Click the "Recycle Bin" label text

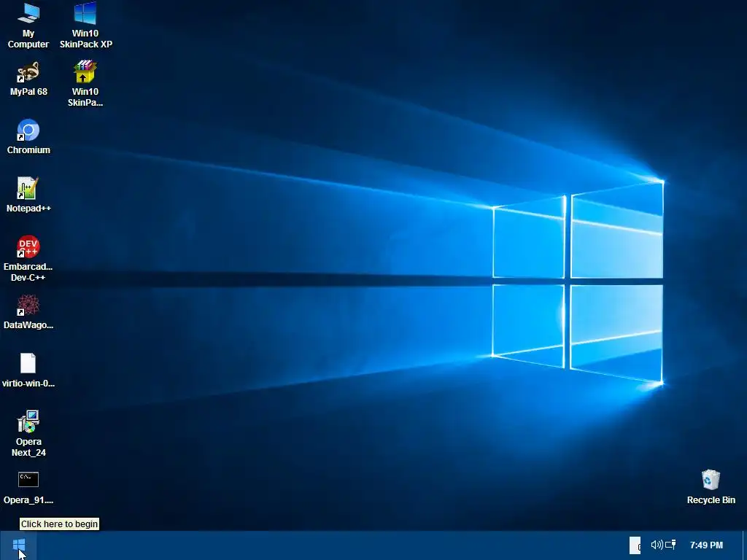click(711, 500)
